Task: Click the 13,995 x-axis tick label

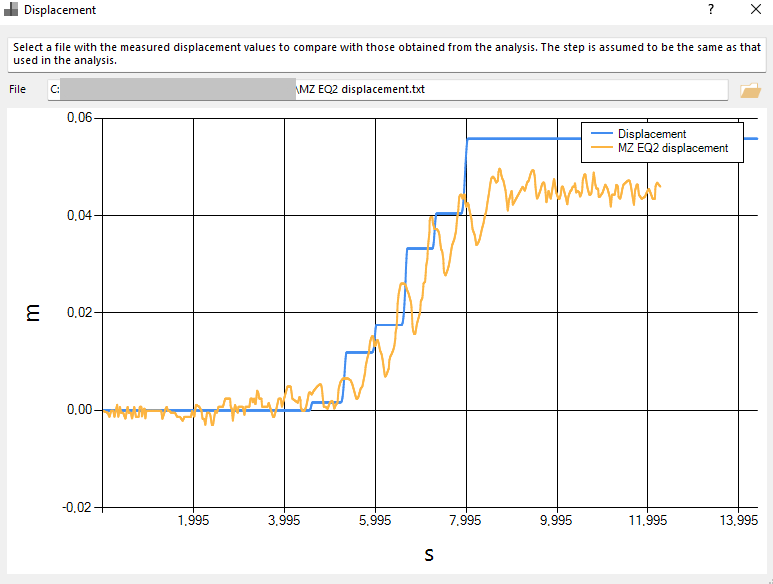Action: click(x=738, y=520)
